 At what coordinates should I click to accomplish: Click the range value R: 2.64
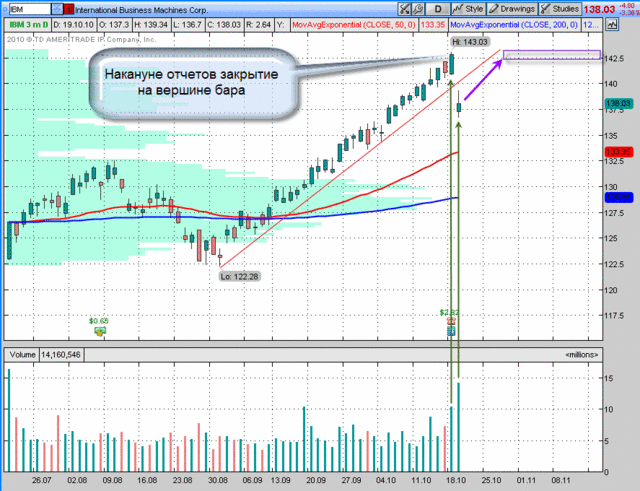coord(258,25)
